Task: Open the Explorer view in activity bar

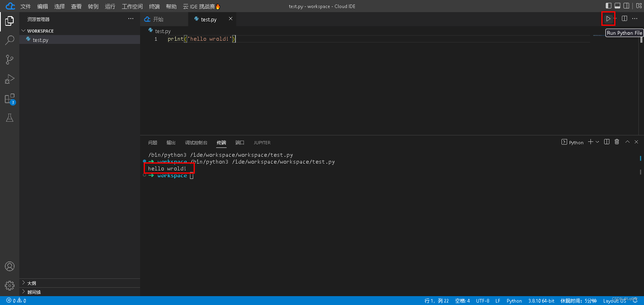Action: pyautogui.click(x=10, y=21)
